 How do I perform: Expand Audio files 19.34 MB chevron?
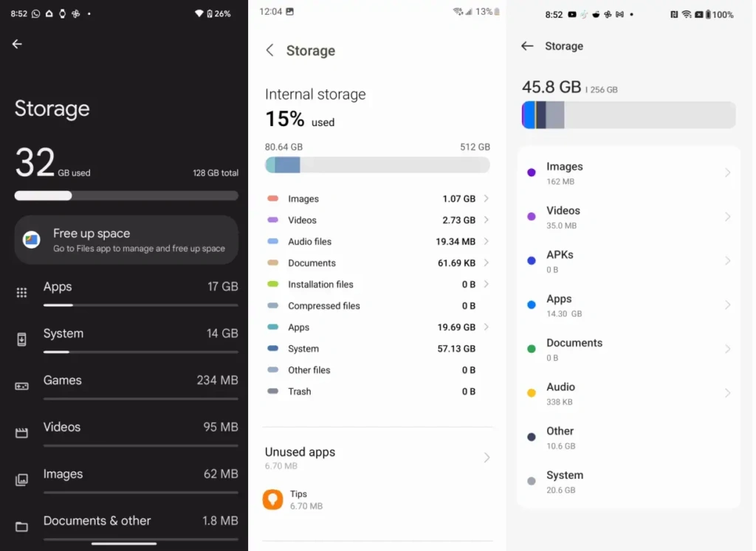tap(486, 241)
